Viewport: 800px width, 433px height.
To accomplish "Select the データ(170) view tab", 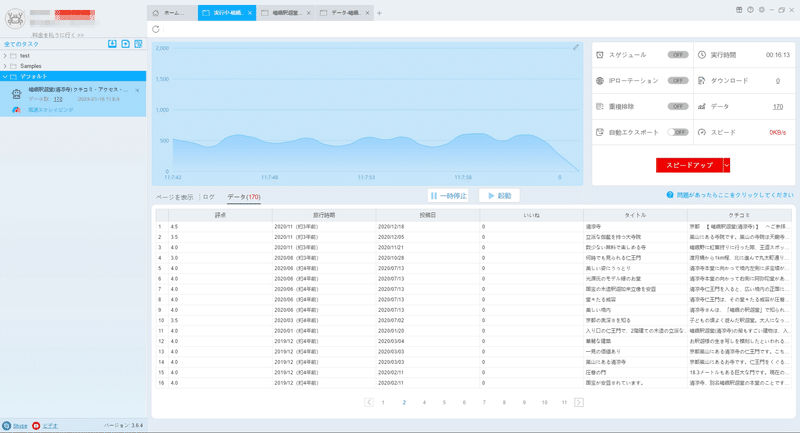I will (x=244, y=197).
